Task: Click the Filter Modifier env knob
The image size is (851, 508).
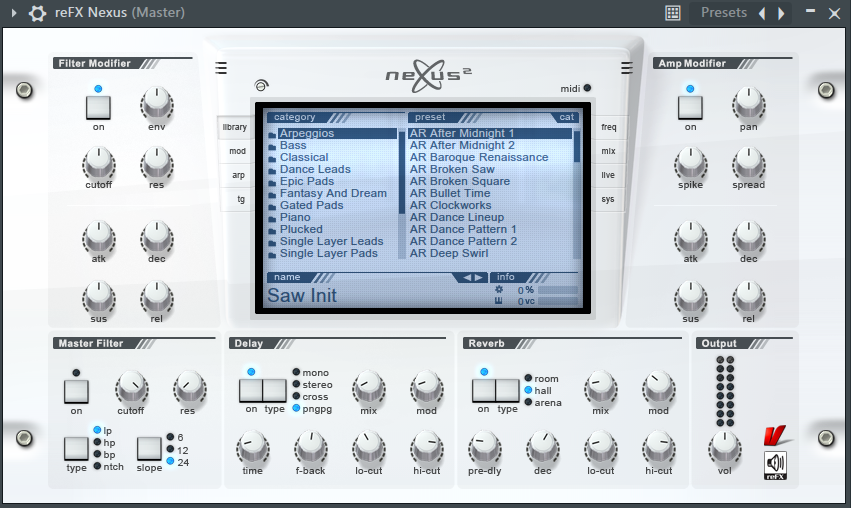Action: (157, 104)
